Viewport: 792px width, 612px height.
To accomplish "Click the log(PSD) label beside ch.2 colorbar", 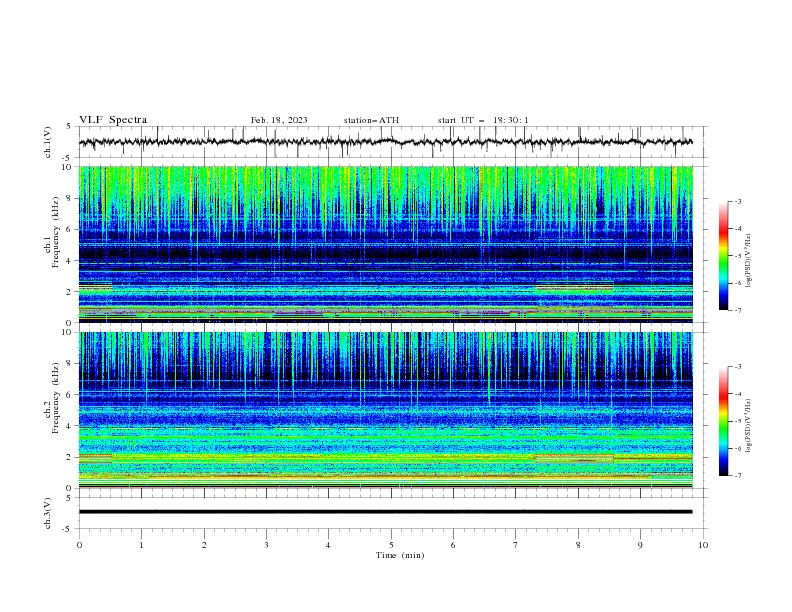I will pyautogui.click(x=748, y=425).
